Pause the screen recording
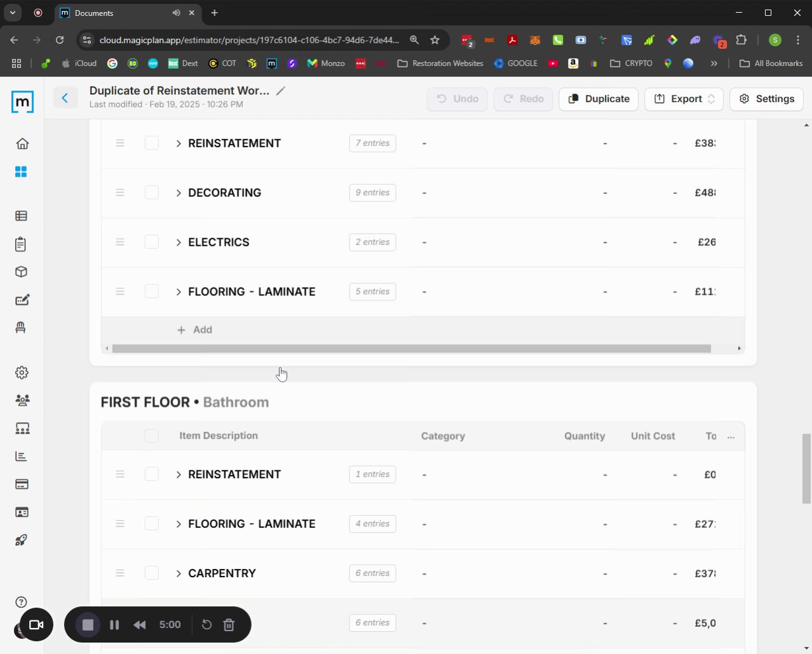Image resolution: width=812 pixels, height=654 pixels. pyautogui.click(x=114, y=625)
